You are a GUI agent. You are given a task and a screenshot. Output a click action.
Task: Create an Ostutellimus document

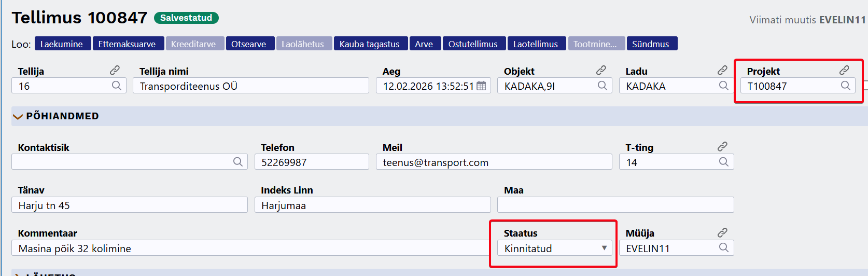(x=473, y=44)
